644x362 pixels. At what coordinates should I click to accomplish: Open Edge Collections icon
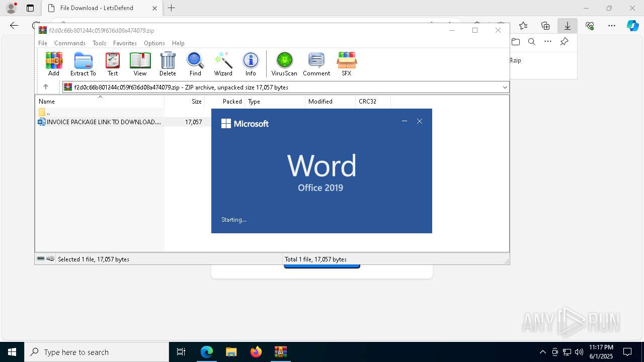[x=545, y=26]
